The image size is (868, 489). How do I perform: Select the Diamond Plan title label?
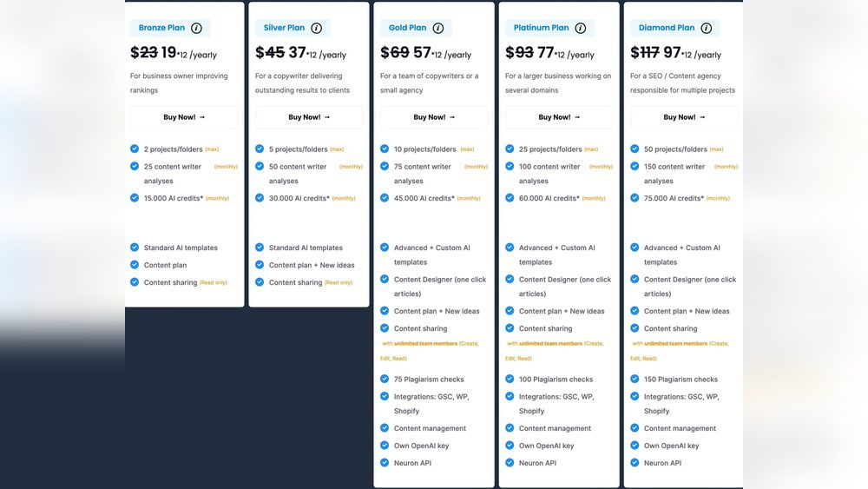pos(667,28)
